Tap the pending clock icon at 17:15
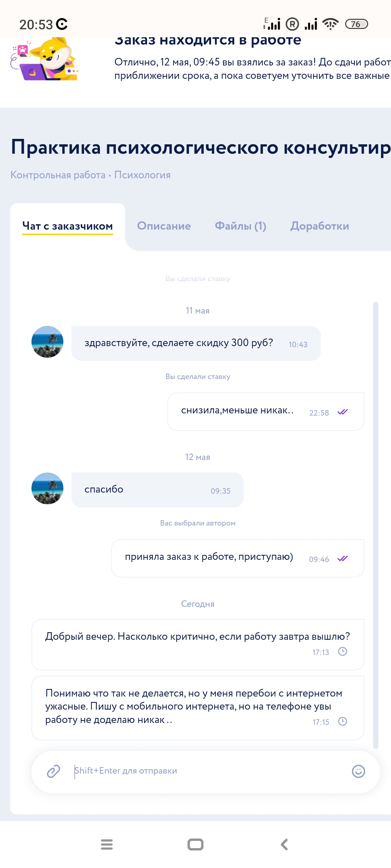Image resolution: width=391 pixels, height=868 pixels. (342, 721)
